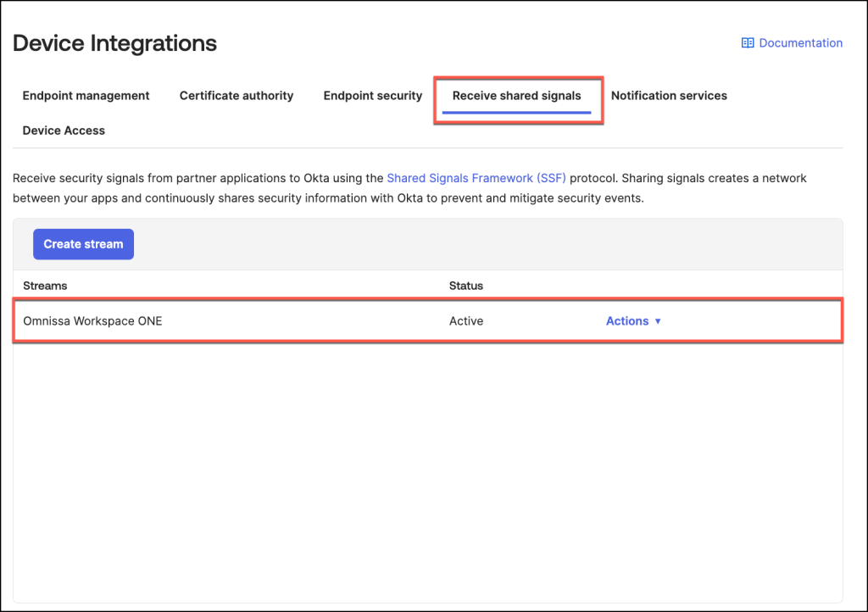This screenshot has height=612, width=868.
Task: Click the caret arrow beside Actions
Action: tap(658, 322)
